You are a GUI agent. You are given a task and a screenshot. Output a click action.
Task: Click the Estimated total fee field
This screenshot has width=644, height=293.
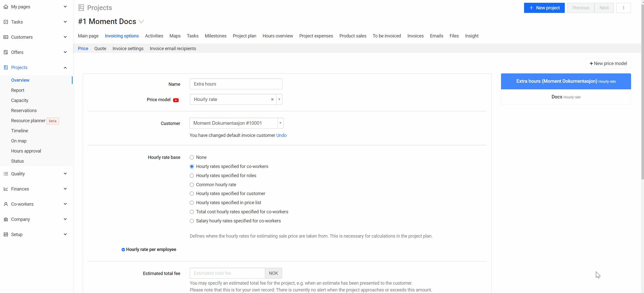pos(227,273)
